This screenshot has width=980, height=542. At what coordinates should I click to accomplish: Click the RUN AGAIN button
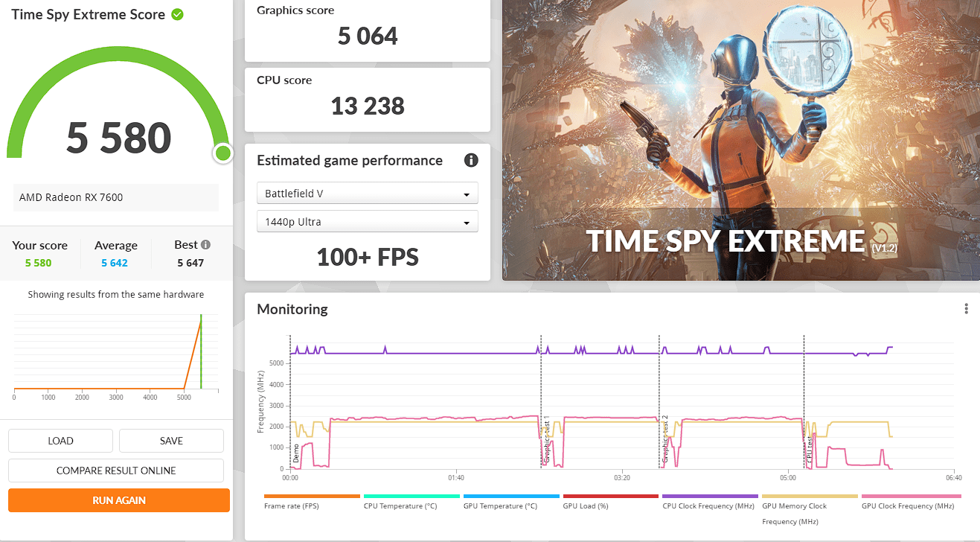(119, 500)
